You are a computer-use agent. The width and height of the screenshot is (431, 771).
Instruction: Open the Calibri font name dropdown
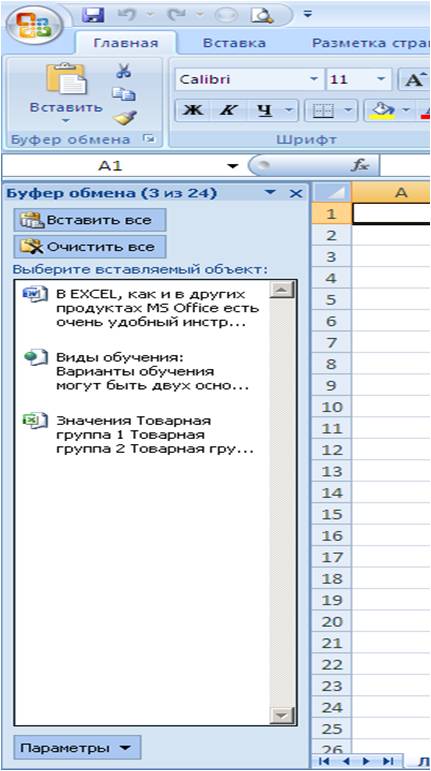click(x=314, y=80)
